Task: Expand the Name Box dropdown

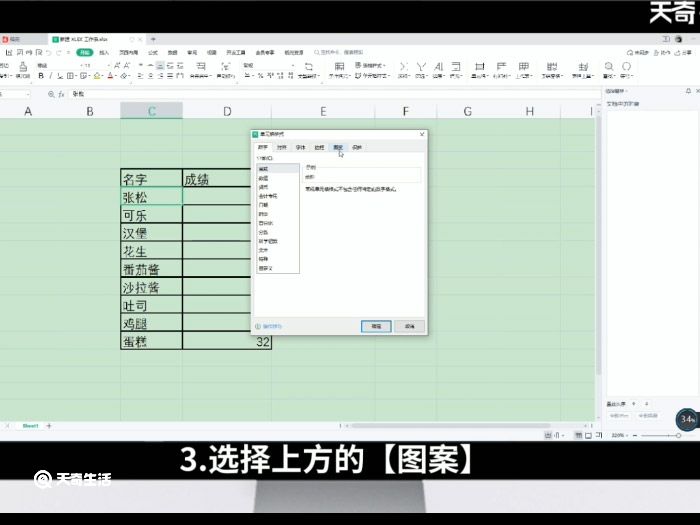Action: point(28,94)
